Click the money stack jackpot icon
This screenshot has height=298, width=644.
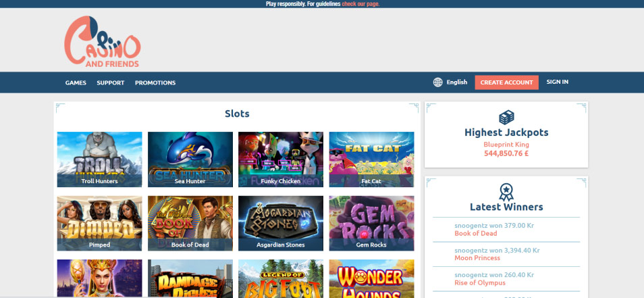point(506,118)
